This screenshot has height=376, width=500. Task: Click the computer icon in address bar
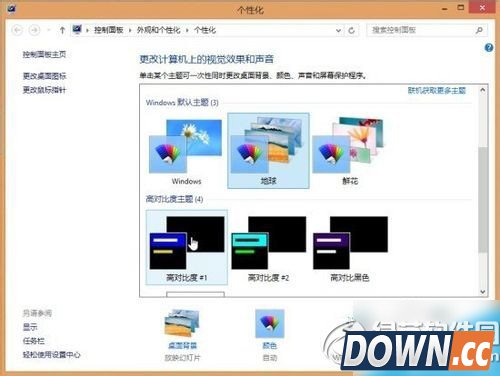77,30
